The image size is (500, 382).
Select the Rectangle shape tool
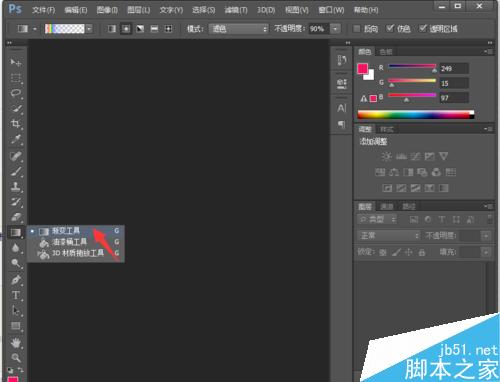[15, 326]
